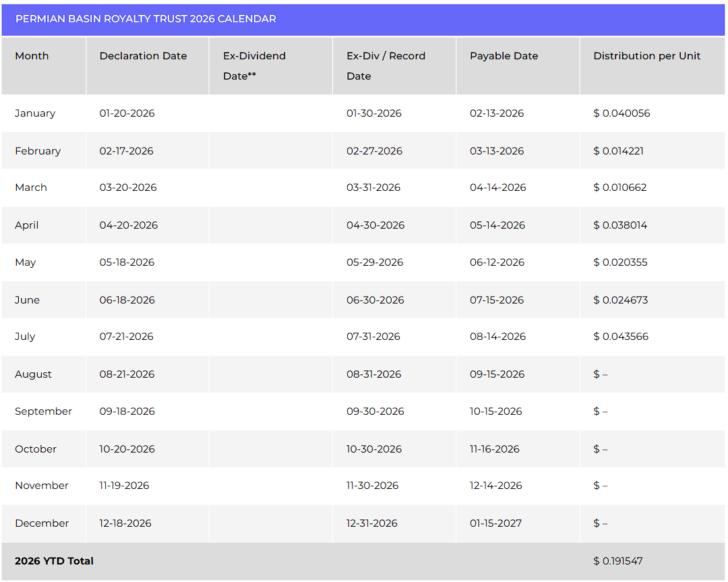Image resolution: width=728 pixels, height=582 pixels.
Task: Select YTD total value $ 0.191547
Action: (618, 561)
